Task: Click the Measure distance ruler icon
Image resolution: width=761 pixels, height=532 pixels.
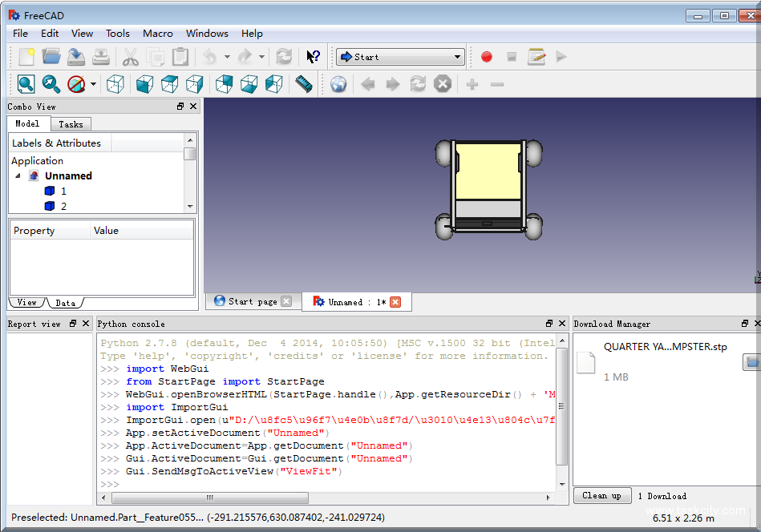Action: pyautogui.click(x=304, y=84)
